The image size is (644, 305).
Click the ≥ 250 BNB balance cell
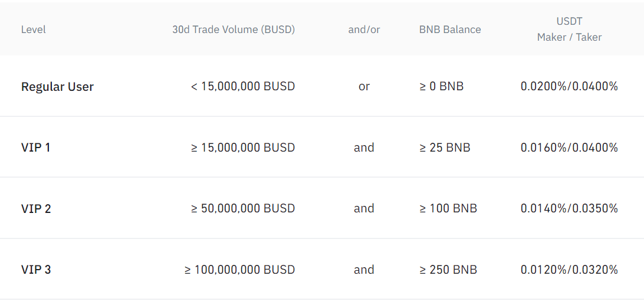tap(448, 270)
